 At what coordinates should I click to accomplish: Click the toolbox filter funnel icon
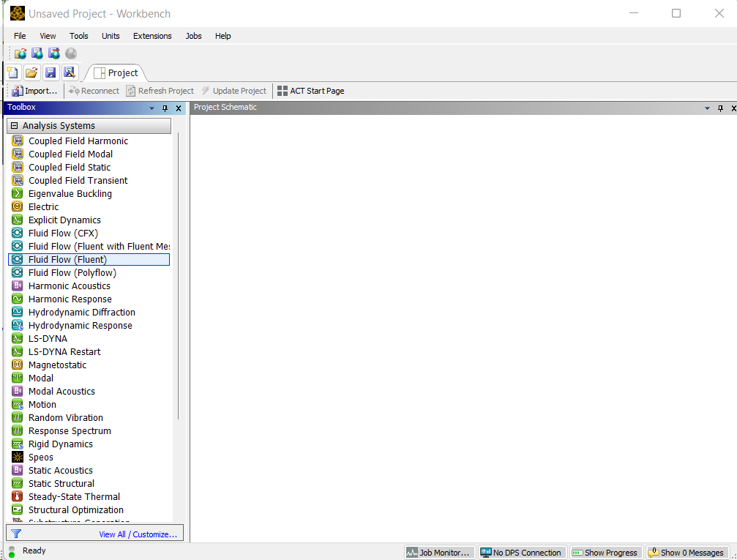(x=16, y=534)
